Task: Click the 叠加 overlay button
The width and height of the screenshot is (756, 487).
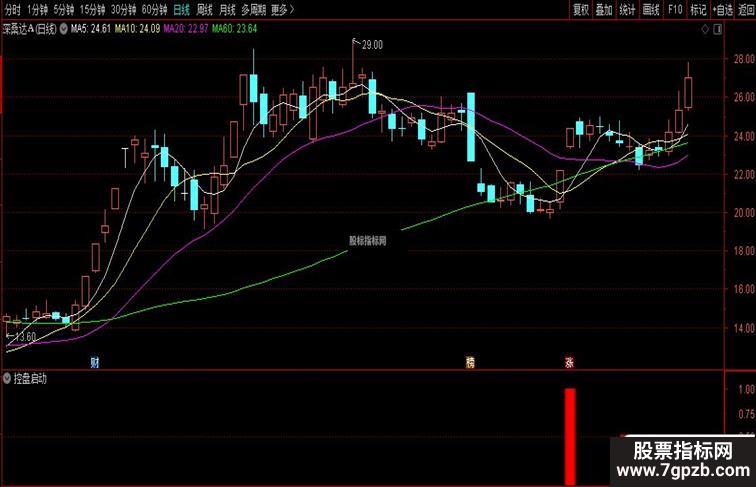Action: (604, 9)
